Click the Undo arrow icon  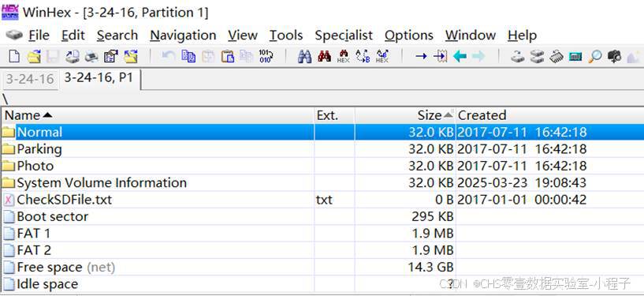pyautogui.click(x=169, y=56)
